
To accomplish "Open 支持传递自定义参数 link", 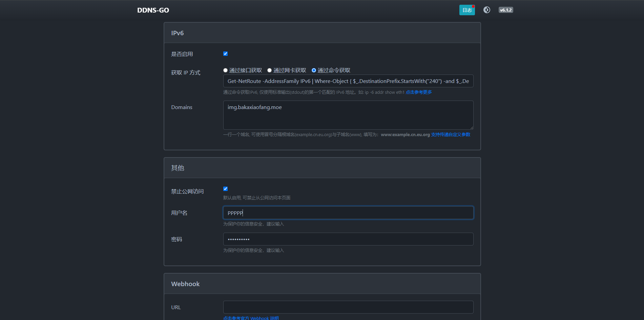I will coord(451,135).
